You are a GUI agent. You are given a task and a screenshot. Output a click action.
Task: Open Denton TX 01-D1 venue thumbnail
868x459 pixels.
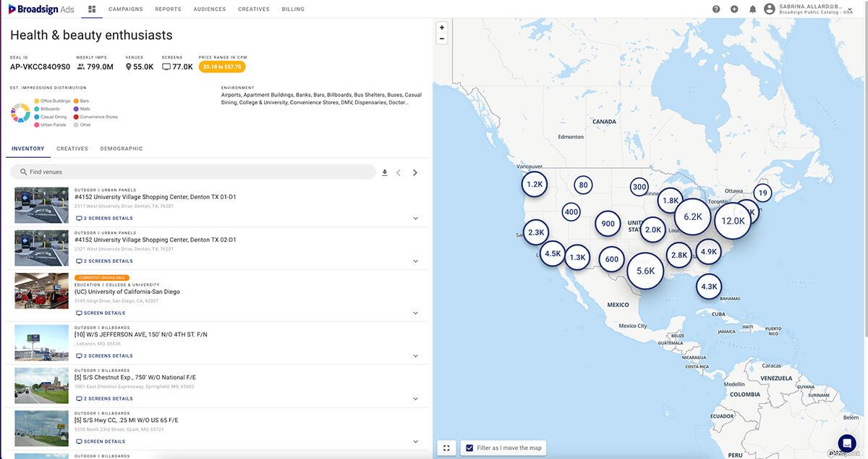[41, 206]
